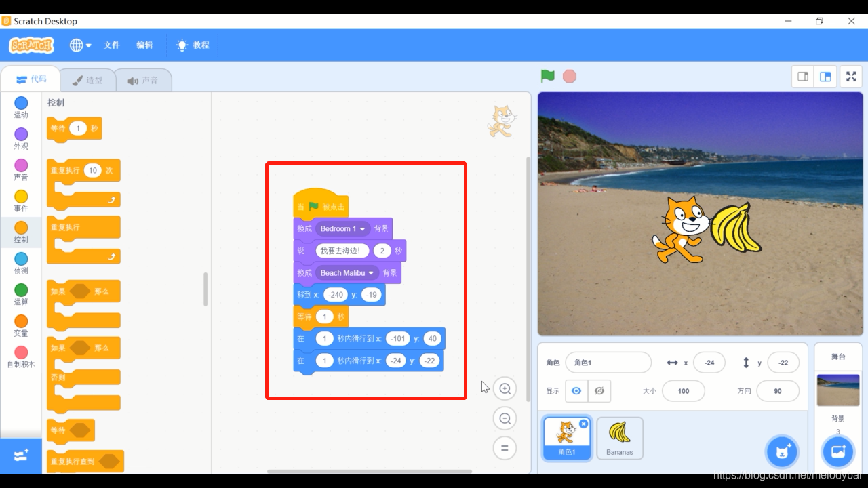Click the sprite y value field

[x=783, y=363]
